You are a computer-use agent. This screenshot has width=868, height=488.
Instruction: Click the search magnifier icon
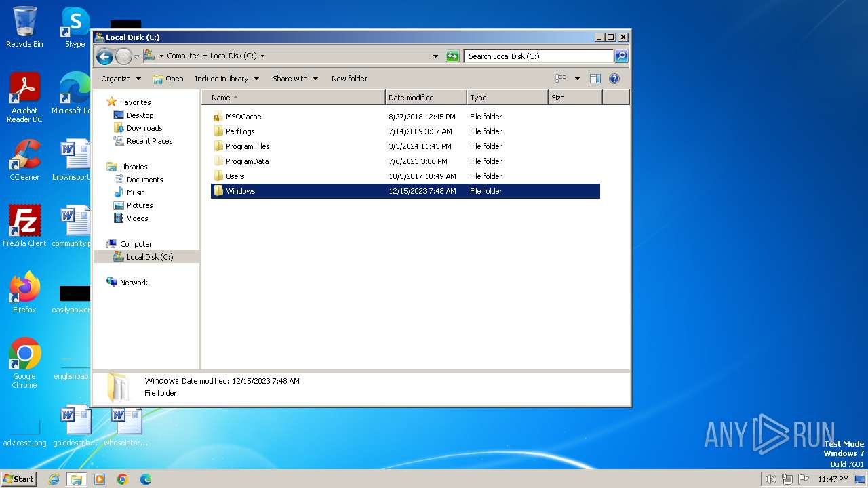coord(620,56)
